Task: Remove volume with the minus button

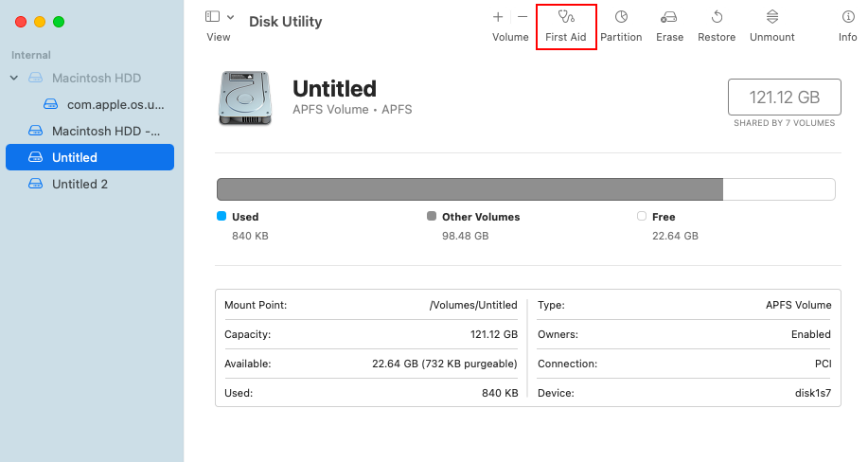Action: [x=523, y=17]
